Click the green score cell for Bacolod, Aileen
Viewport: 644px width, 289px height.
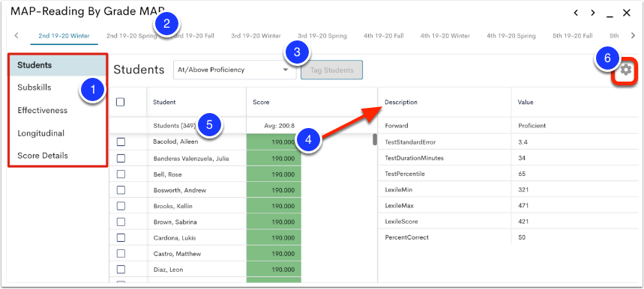point(274,142)
